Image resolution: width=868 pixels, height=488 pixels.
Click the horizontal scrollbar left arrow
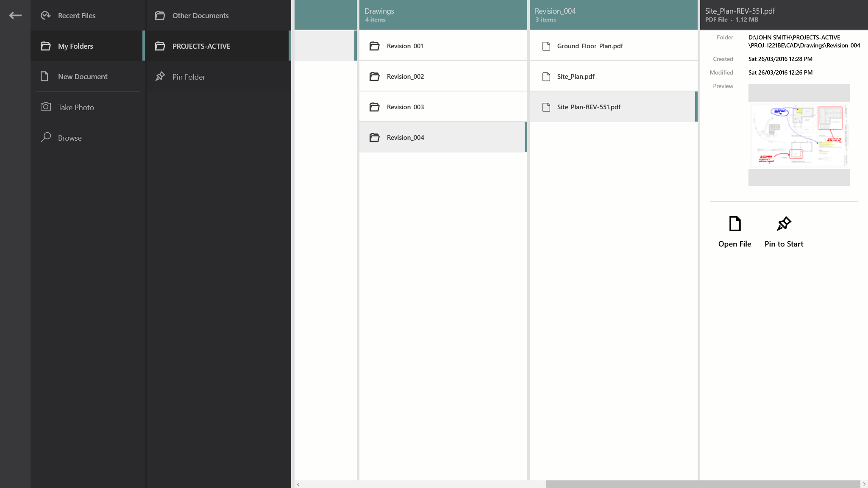coord(298,484)
